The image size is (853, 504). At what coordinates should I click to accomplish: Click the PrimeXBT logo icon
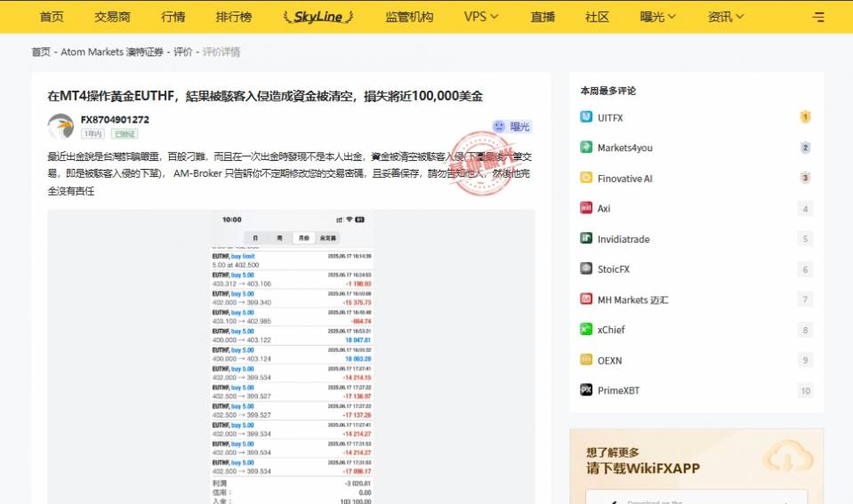[x=586, y=390]
